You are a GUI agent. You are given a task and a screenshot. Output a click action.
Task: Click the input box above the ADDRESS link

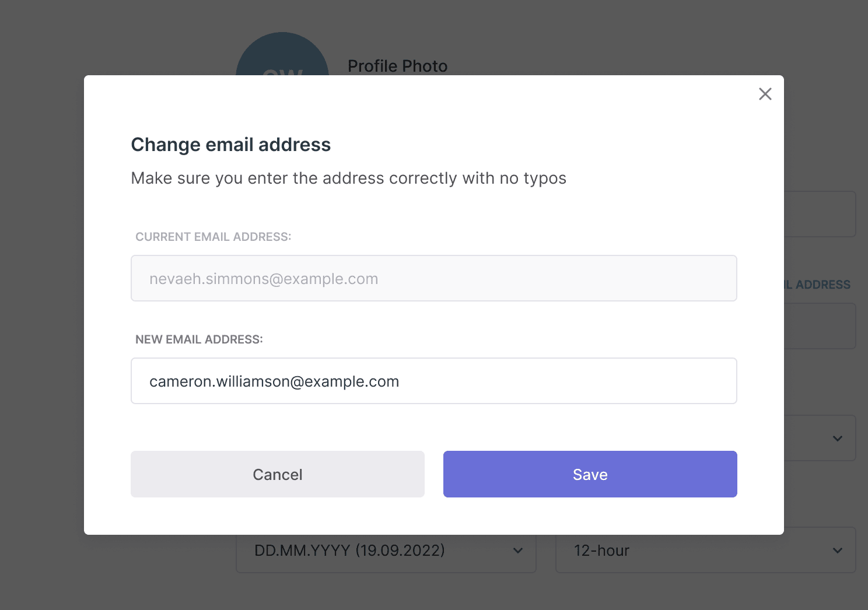tap(820, 214)
